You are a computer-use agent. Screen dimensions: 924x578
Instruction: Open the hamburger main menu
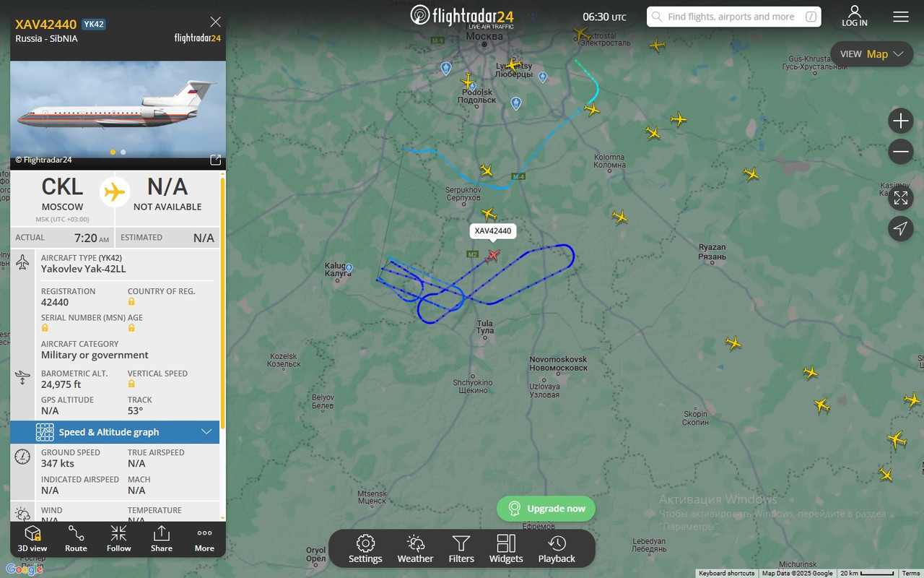[x=901, y=17]
